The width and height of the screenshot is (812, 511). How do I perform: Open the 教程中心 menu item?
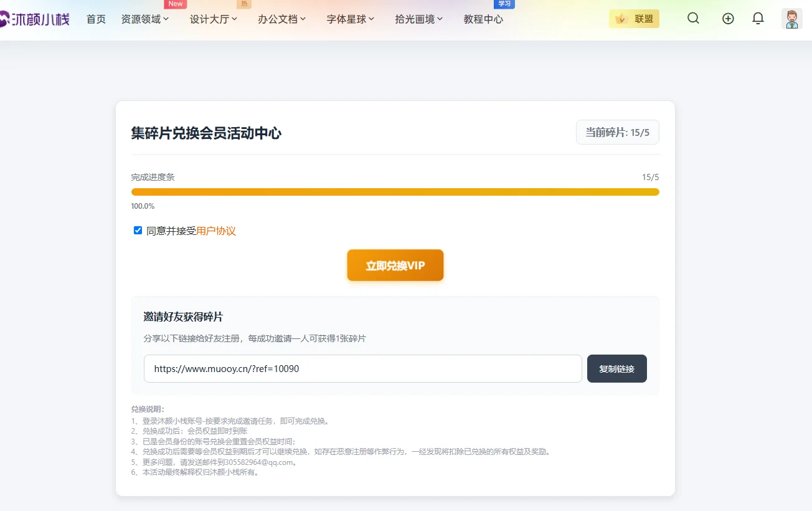point(483,19)
